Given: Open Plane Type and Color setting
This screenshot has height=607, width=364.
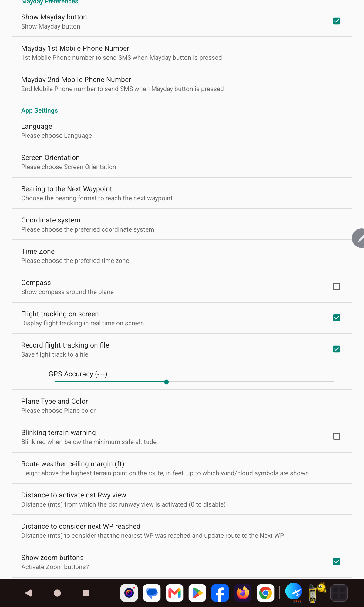Looking at the screenshot, I should (x=182, y=406).
